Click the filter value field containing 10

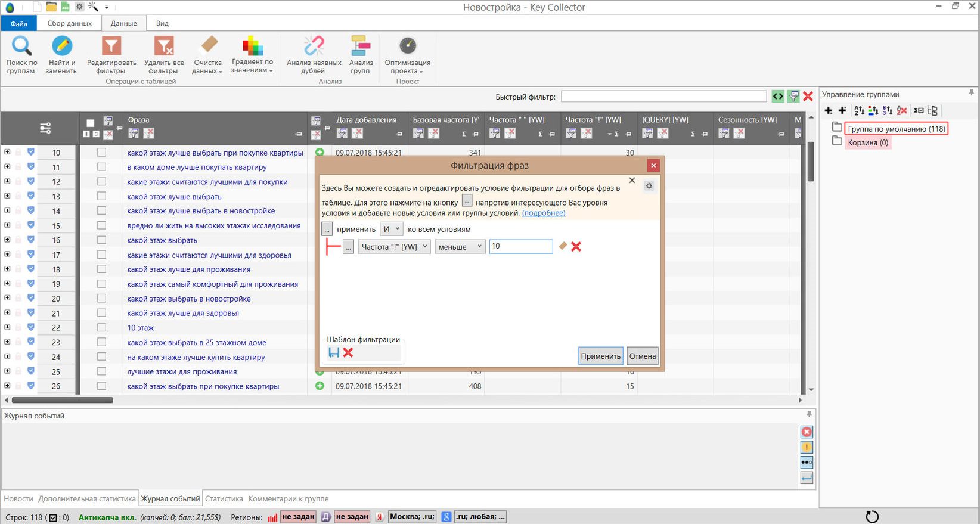coord(520,246)
